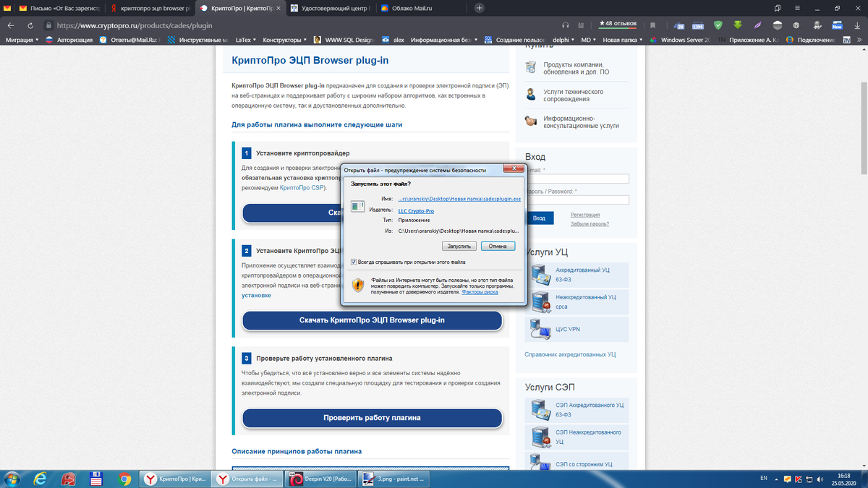Expand the MD bookmarks folder
868x488 pixels.
[x=589, y=40]
